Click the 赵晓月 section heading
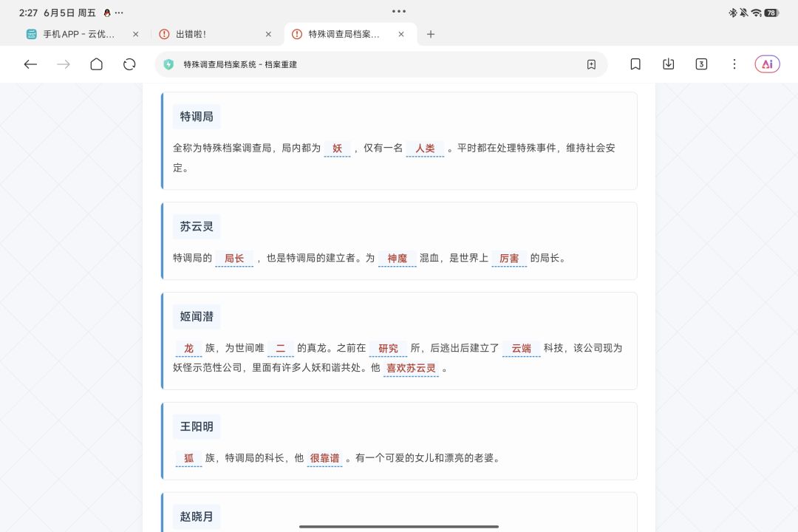 [197, 516]
